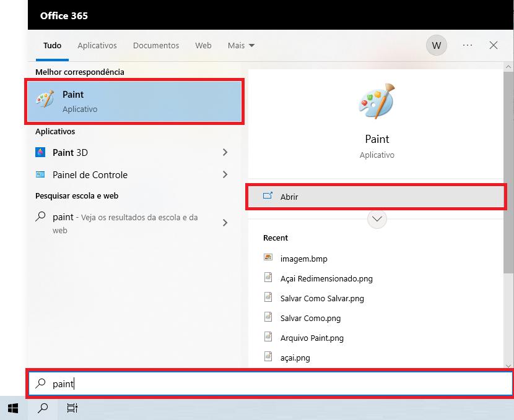The height and width of the screenshot is (420, 514).
Task: Expand the Painel de Controle result arrow
Action: pos(225,174)
